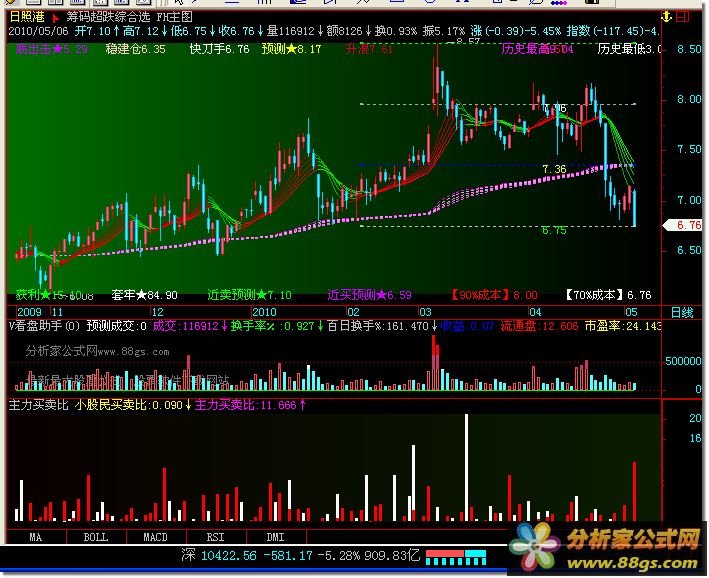Image resolution: width=709 pixels, height=578 pixels.
Task: Click the date 2010/05/06 in the info line
Action: (x=38, y=31)
